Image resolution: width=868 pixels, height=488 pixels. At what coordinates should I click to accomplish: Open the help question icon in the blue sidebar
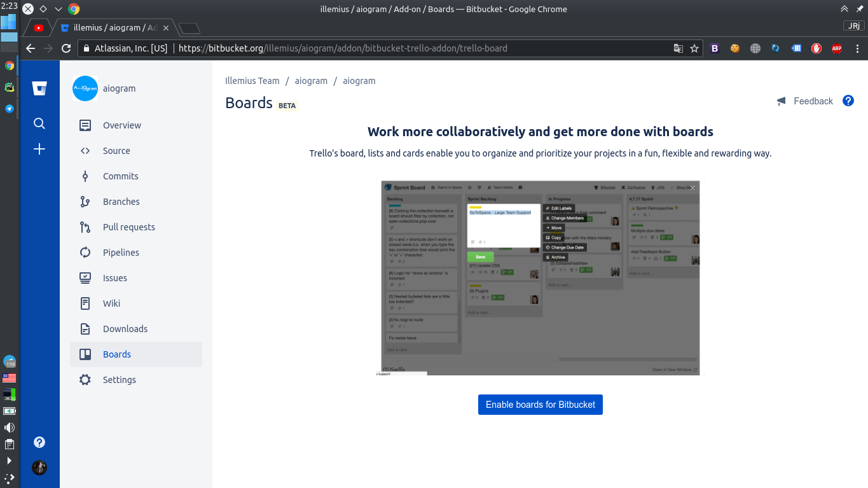coord(39,442)
